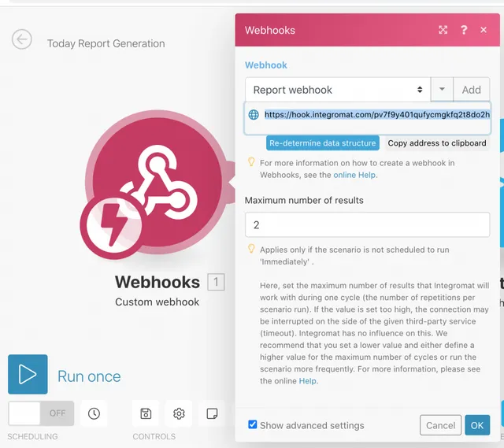Re-determine data structure
This screenshot has height=448, width=504.
point(322,143)
